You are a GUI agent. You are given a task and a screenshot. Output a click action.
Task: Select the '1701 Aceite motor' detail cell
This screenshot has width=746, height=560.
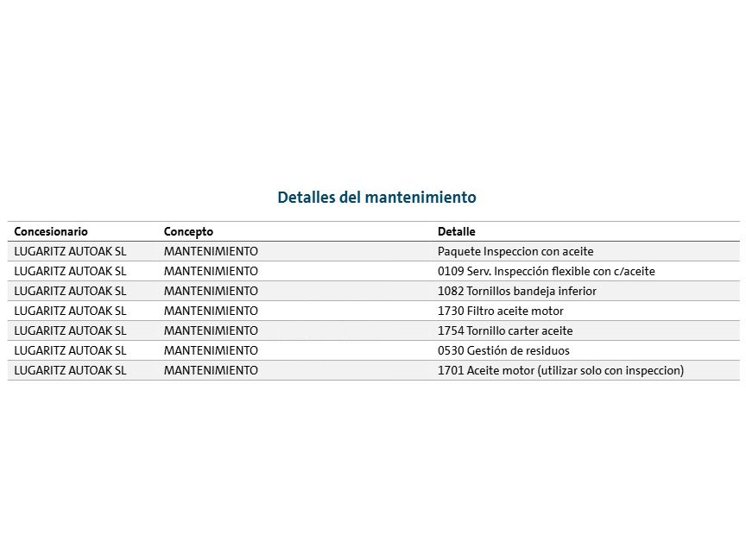[x=560, y=371]
